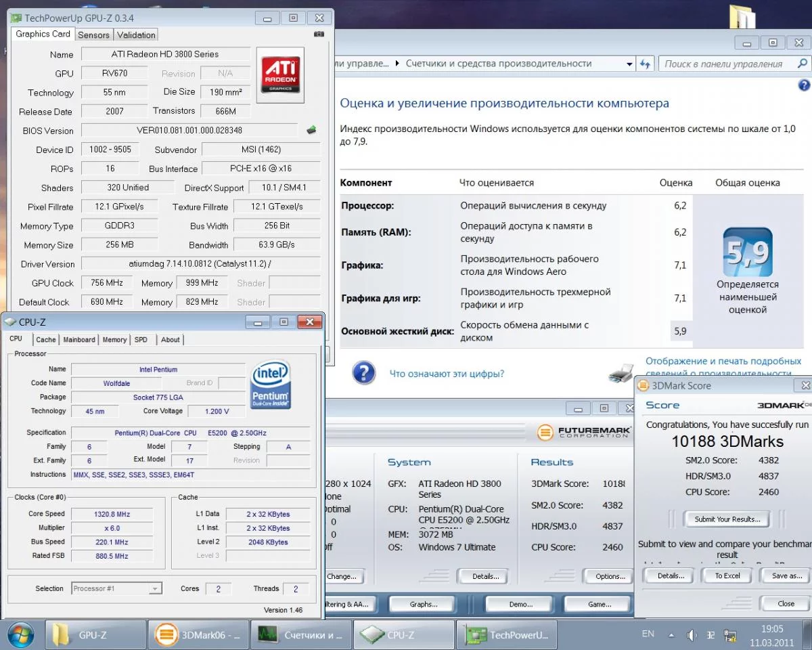Open the Windows Start menu
This screenshot has width=812, height=650.
(x=20, y=634)
